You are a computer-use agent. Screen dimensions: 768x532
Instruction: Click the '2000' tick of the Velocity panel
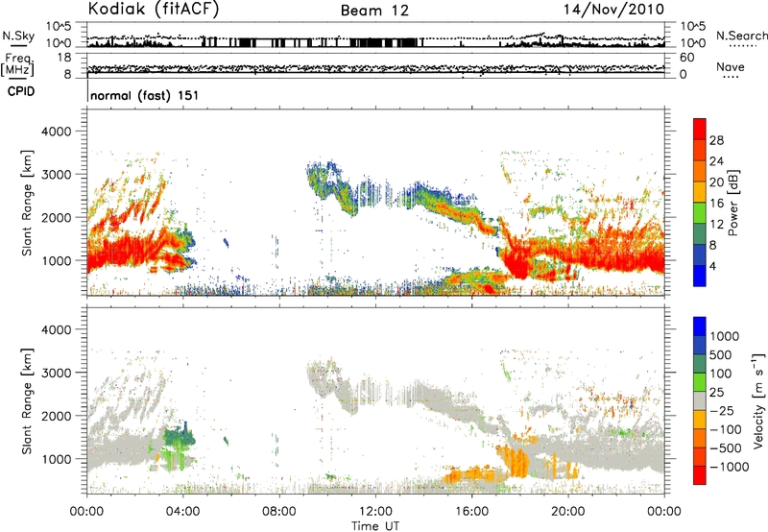(56, 416)
